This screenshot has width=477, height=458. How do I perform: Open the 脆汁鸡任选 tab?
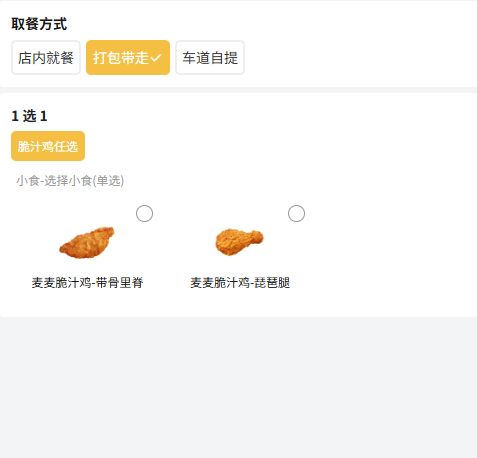[48, 146]
